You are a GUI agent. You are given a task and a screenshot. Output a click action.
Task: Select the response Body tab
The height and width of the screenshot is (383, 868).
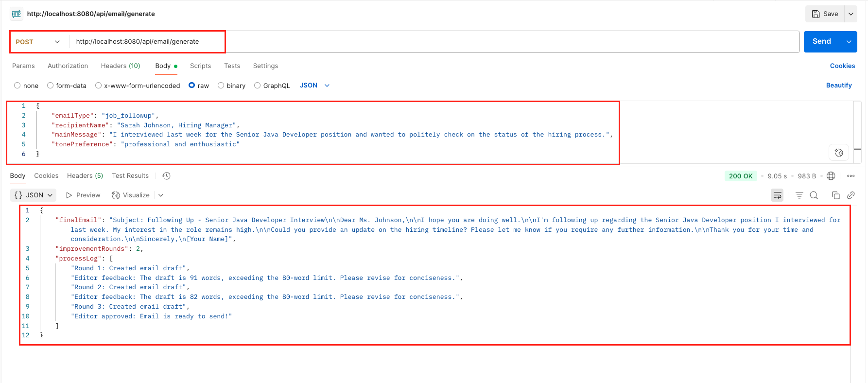[x=17, y=176]
